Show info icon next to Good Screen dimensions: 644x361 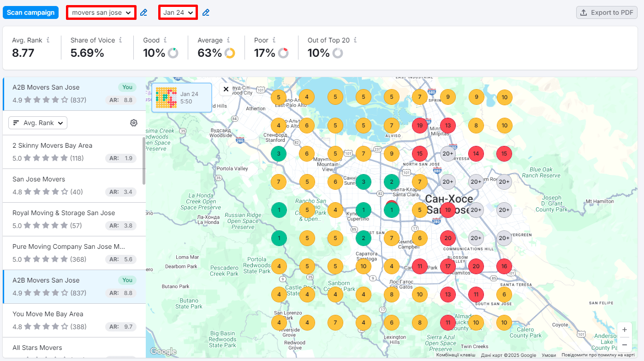tap(165, 40)
